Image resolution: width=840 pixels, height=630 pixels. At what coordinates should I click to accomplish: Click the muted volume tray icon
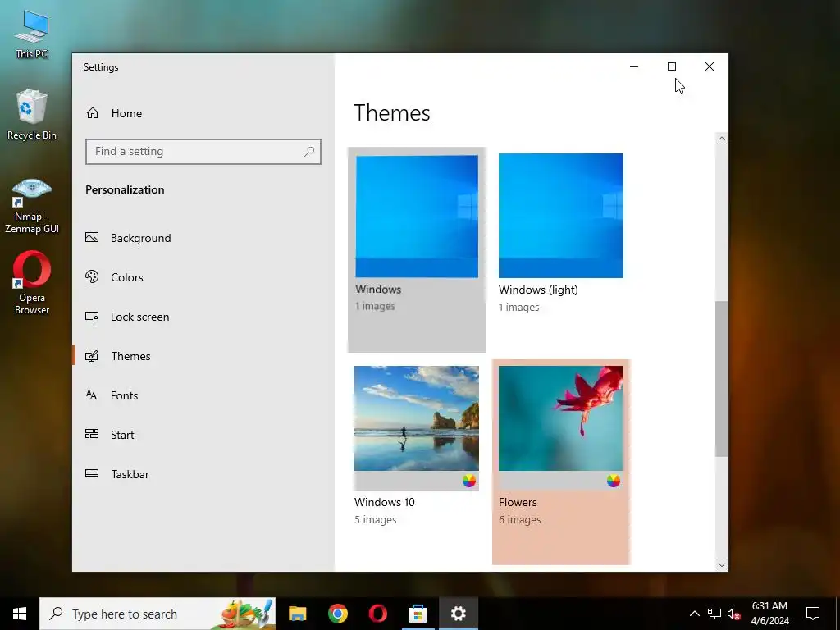pos(734,614)
